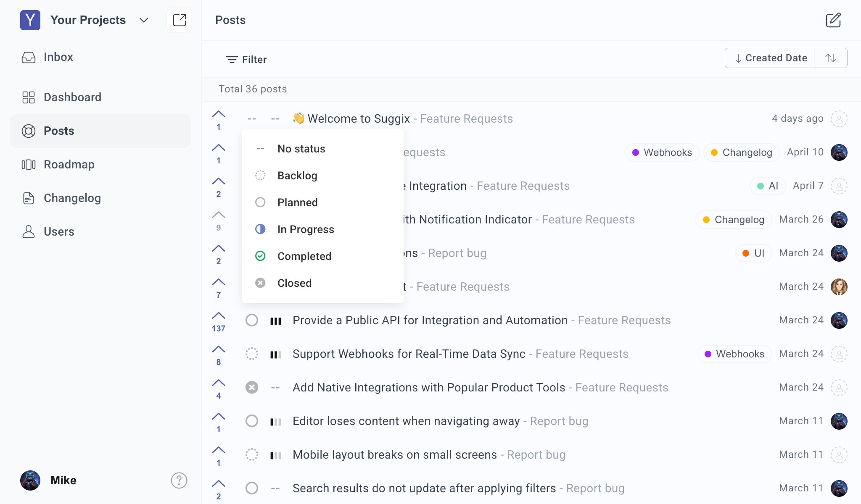Open Mobile layout breaks on small screens post

pyautogui.click(x=395, y=455)
